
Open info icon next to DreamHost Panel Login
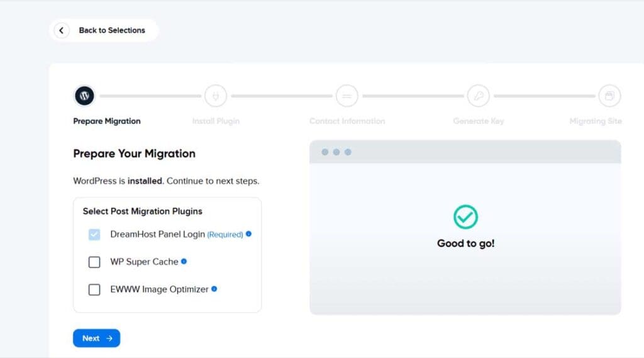[248, 234]
